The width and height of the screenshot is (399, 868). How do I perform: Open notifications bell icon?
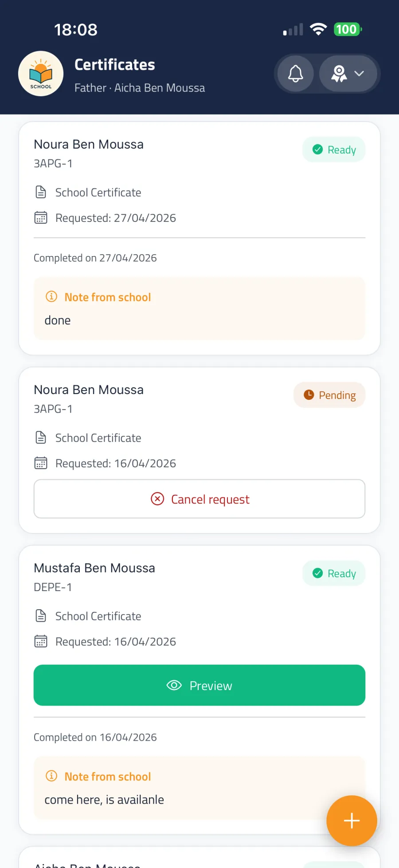pos(296,74)
